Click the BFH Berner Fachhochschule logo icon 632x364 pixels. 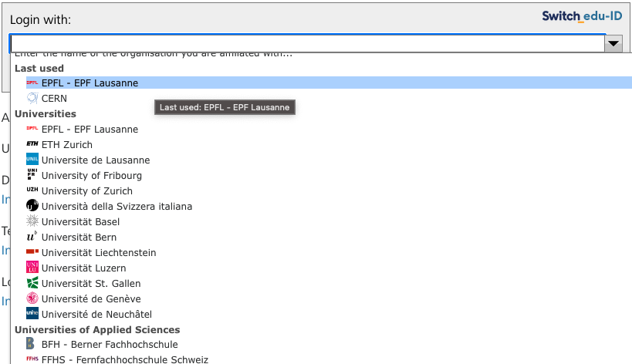click(x=32, y=345)
